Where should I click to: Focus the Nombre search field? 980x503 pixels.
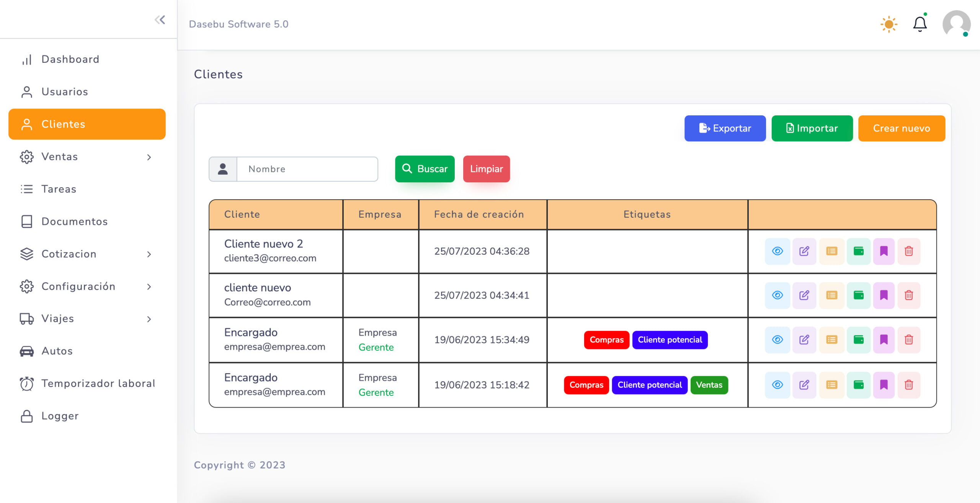click(x=307, y=169)
